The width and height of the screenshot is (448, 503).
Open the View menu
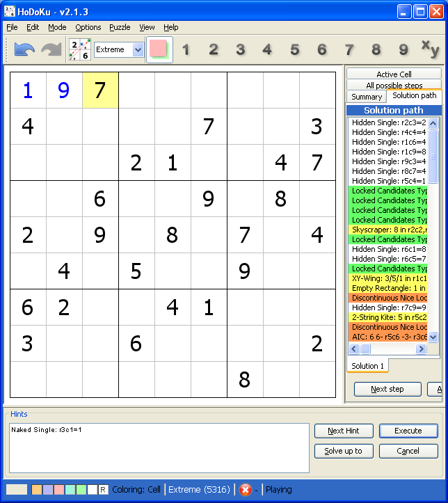pyautogui.click(x=147, y=28)
